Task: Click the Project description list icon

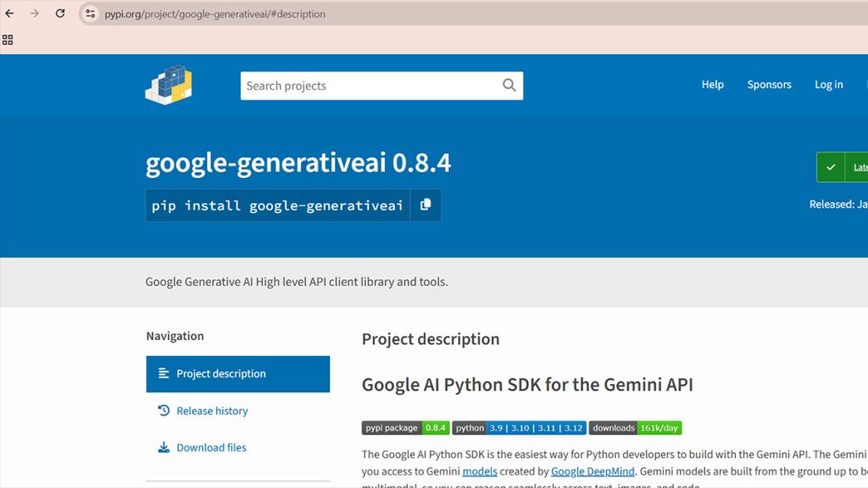Action: 164,374
